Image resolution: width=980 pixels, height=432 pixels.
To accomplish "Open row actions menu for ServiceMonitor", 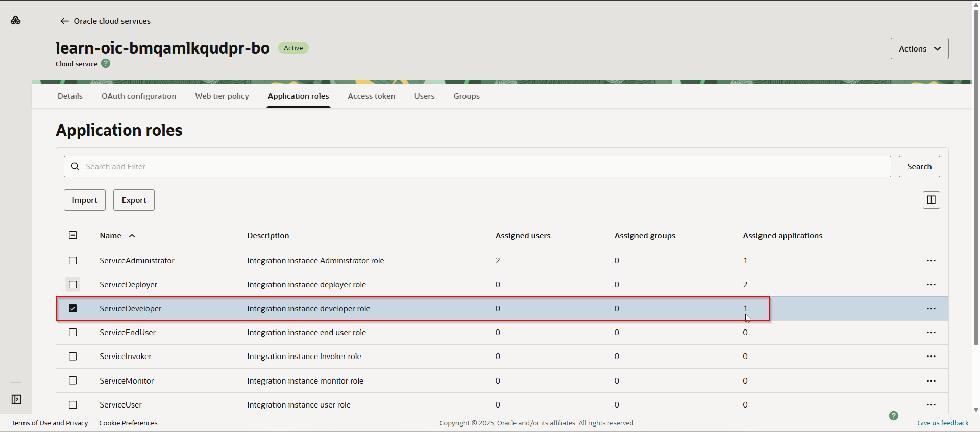I will tap(931, 381).
